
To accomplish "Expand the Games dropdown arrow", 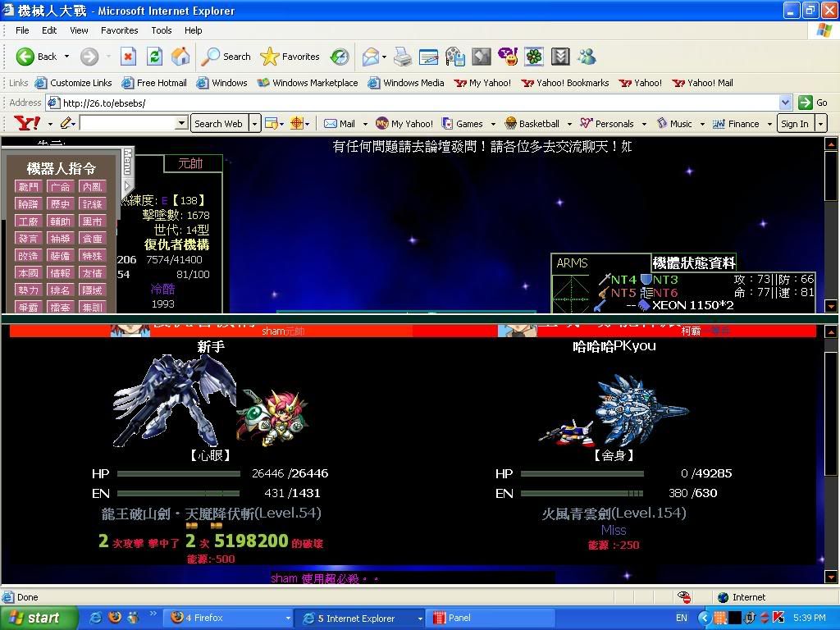I will tap(493, 124).
